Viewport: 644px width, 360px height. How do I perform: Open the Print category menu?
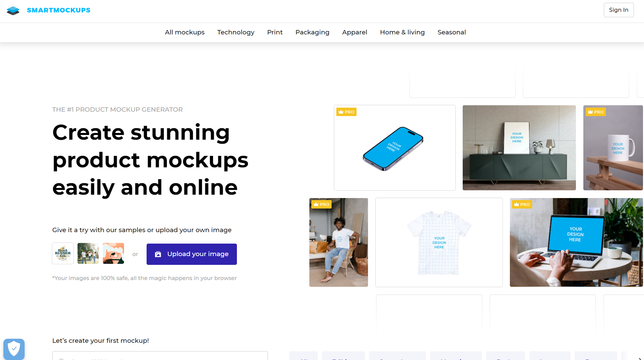pyautogui.click(x=275, y=32)
